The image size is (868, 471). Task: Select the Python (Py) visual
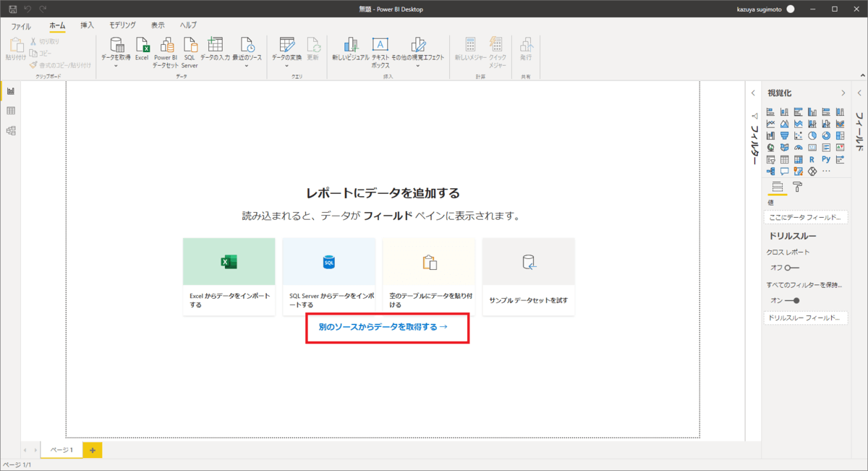pyautogui.click(x=826, y=159)
